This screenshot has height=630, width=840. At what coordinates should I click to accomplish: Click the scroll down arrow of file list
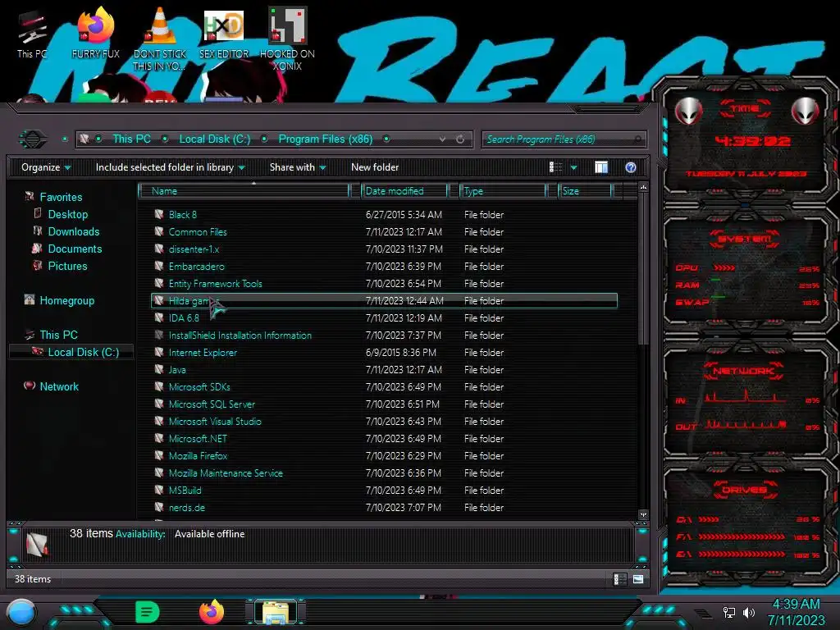pos(643,515)
